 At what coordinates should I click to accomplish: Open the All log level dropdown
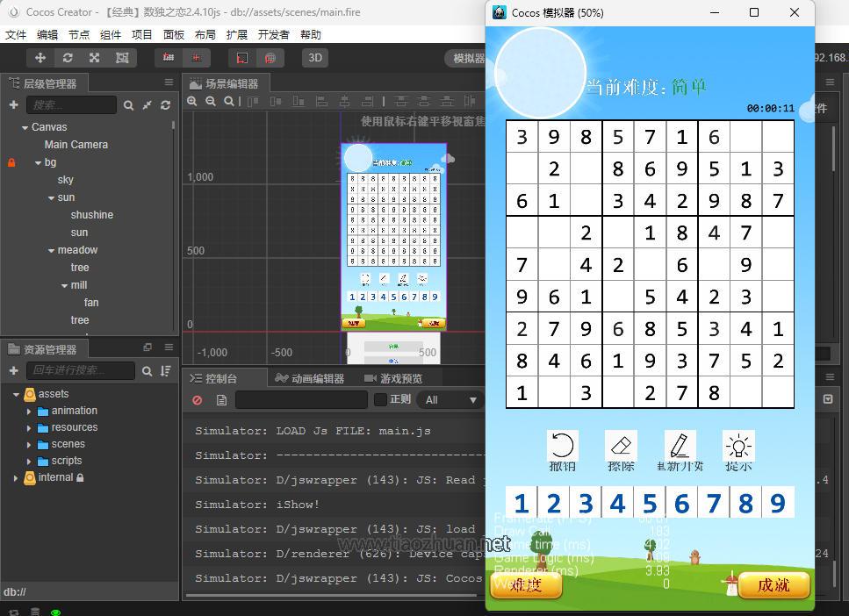[450, 399]
